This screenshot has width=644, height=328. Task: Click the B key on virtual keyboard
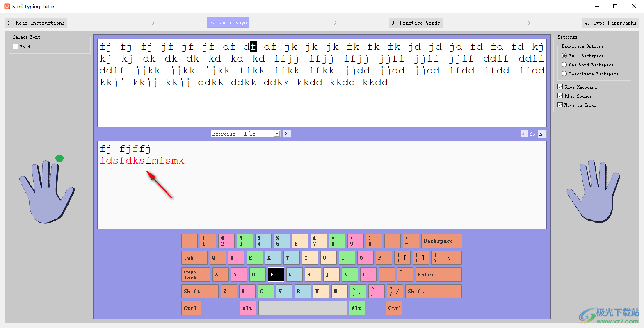click(303, 292)
